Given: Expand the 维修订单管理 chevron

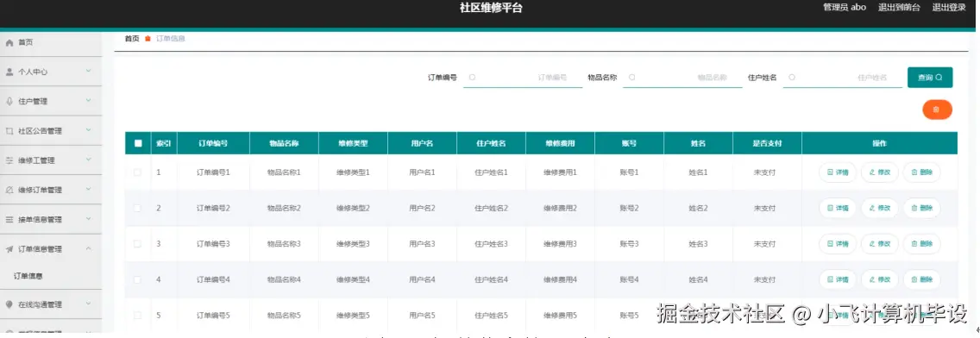Looking at the screenshot, I should pos(89,190).
